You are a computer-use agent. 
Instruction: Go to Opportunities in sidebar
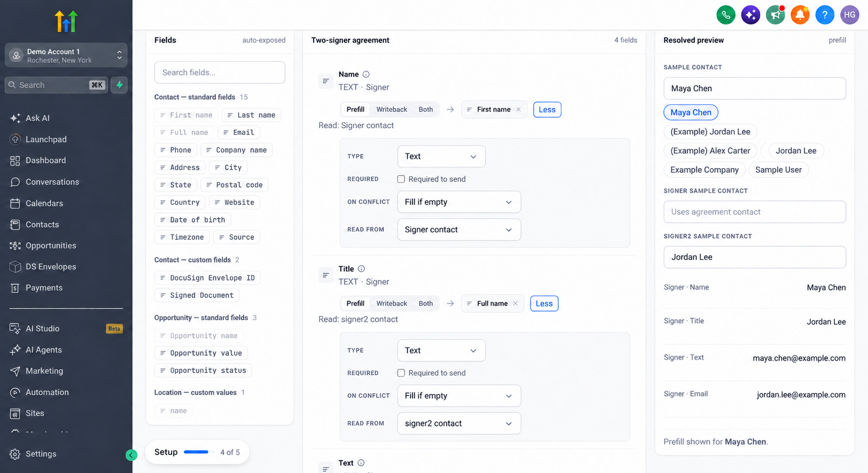coord(51,245)
